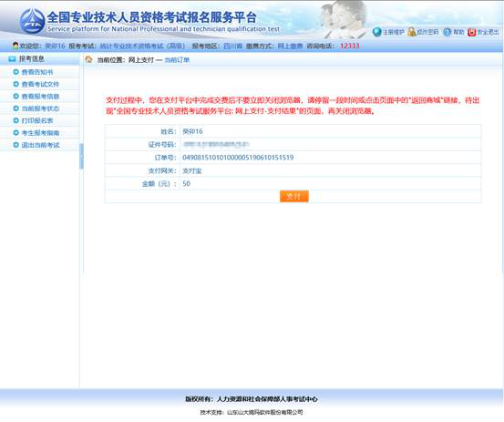Select 查看考试文件 sidebar item

[40, 84]
